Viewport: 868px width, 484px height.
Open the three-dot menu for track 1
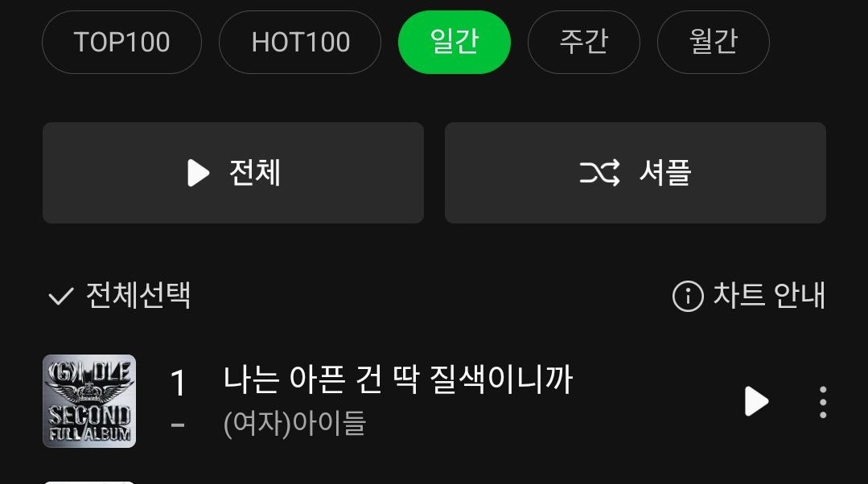pos(823,402)
